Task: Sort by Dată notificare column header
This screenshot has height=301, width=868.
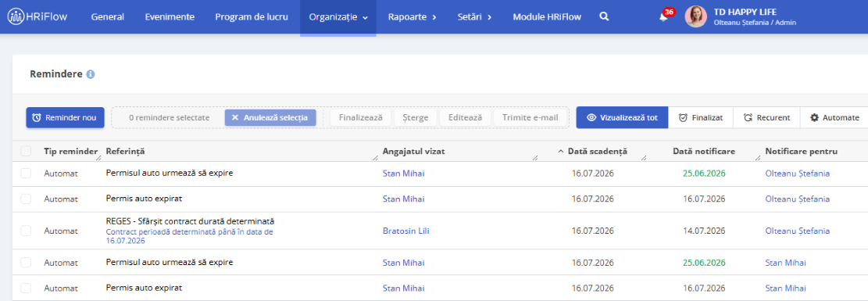Action: point(704,151)
